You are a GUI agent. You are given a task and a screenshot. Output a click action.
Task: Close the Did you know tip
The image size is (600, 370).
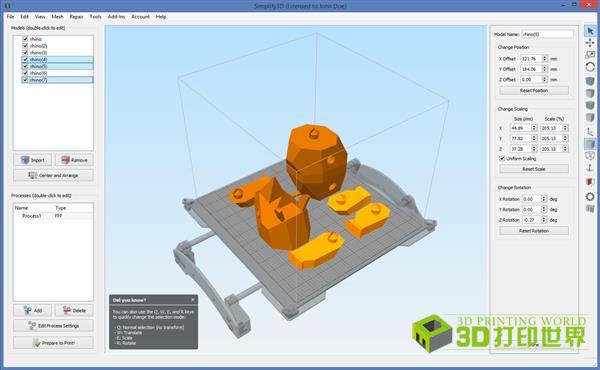[x=193, y=300]
